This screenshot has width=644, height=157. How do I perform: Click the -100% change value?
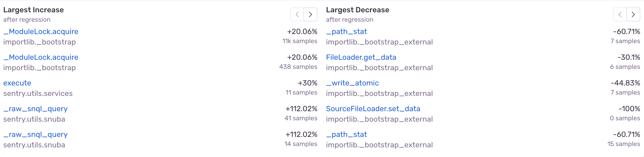(x=629, y=109)
